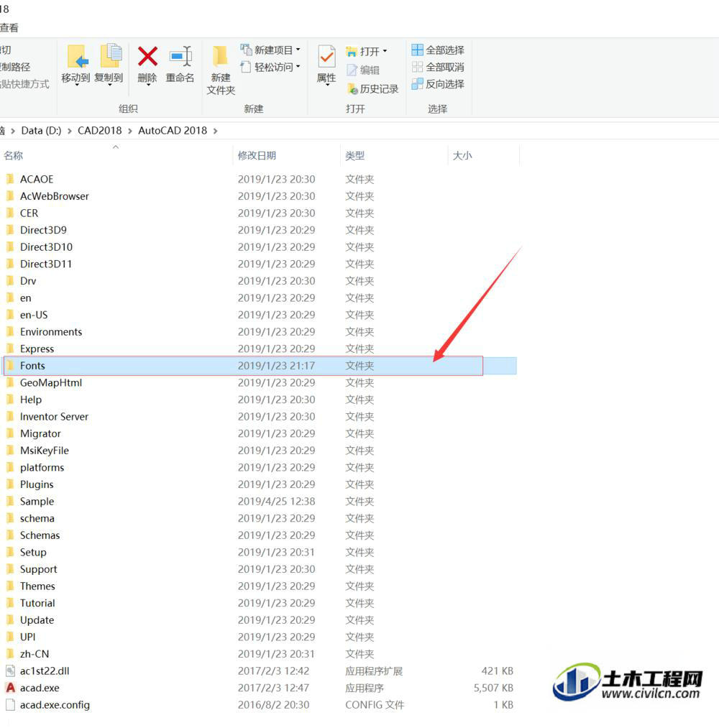Open the Properties (属性) dropdown arrow

pos(327,86)
